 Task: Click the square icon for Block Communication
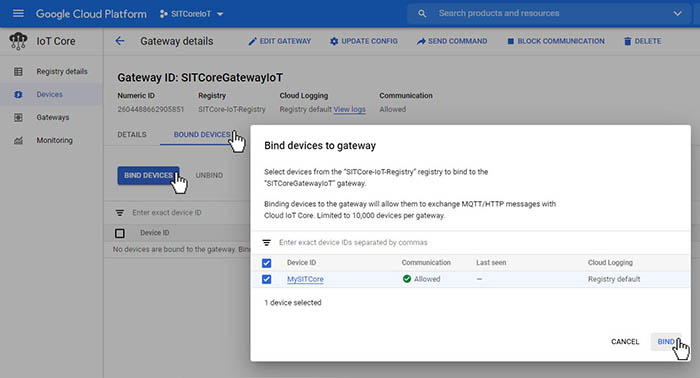click(x=510, y=41)
